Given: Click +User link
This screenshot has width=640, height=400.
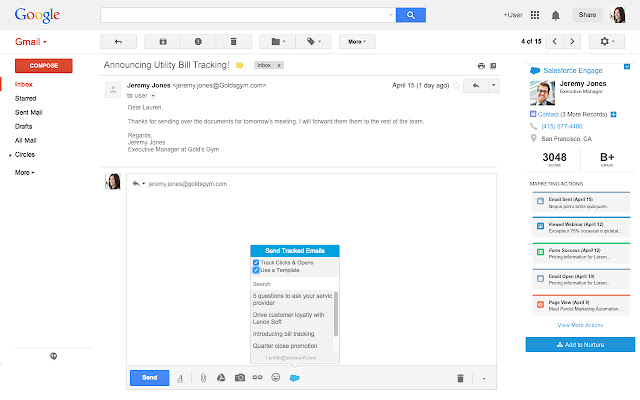Looking at the screenshot, I should (x=513, y=15).
